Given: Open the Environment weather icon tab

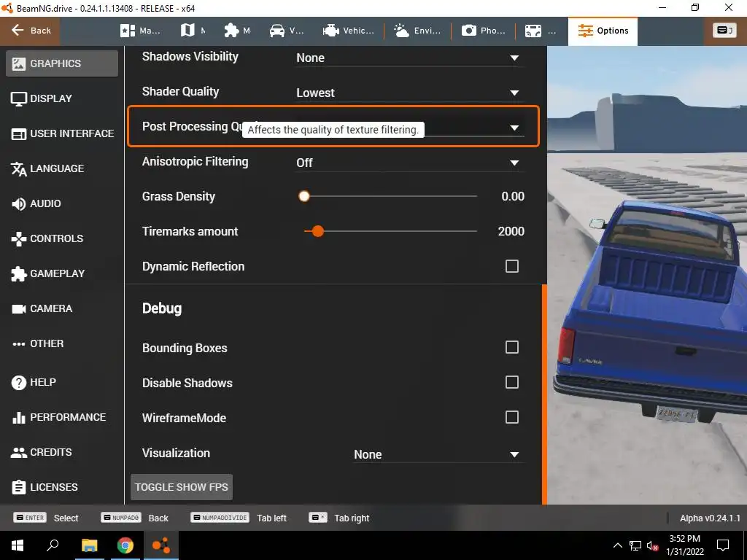Looking at the screenshot, I should [x=417, y=31].
